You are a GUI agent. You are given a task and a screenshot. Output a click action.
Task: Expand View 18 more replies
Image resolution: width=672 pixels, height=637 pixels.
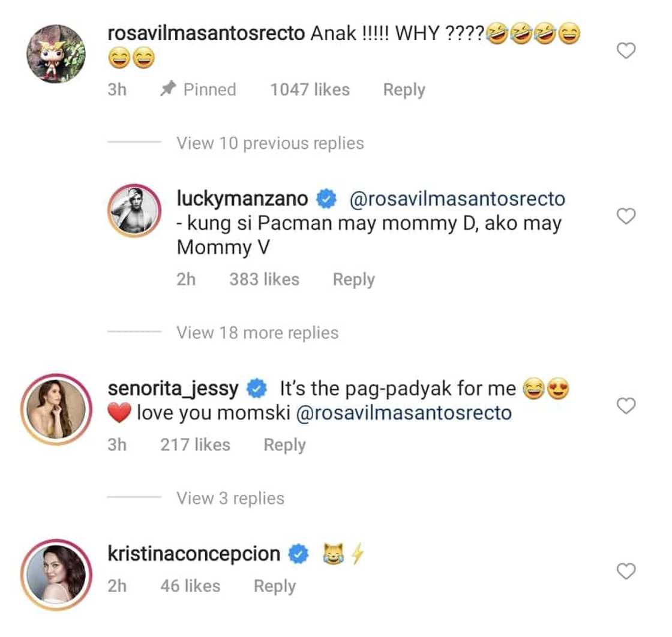(x=257, y=333)
